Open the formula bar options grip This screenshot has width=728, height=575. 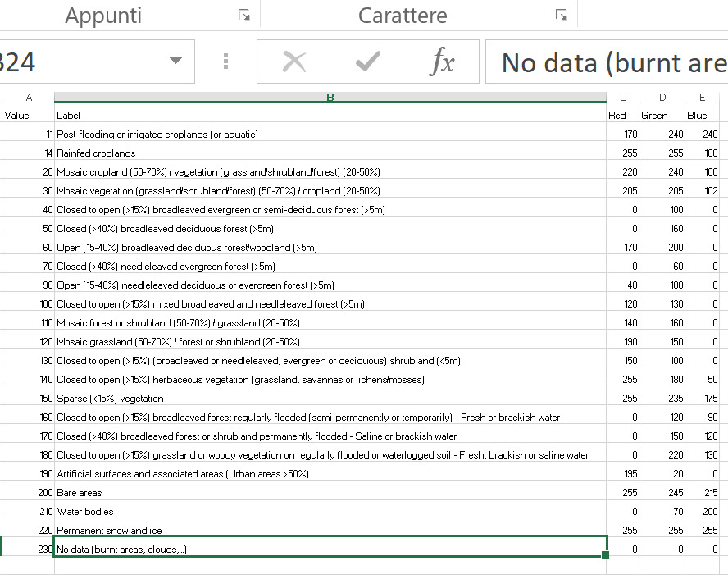[225, 62]
